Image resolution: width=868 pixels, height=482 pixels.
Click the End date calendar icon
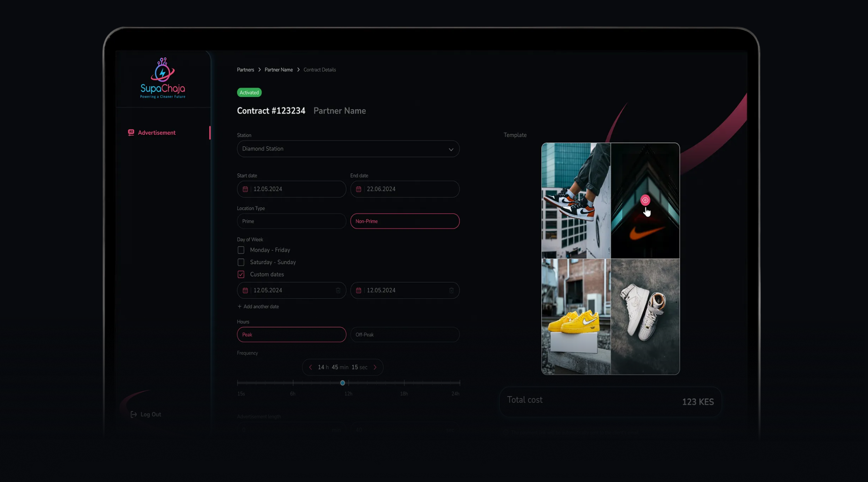pyautogui.click(x=359, y=189)
